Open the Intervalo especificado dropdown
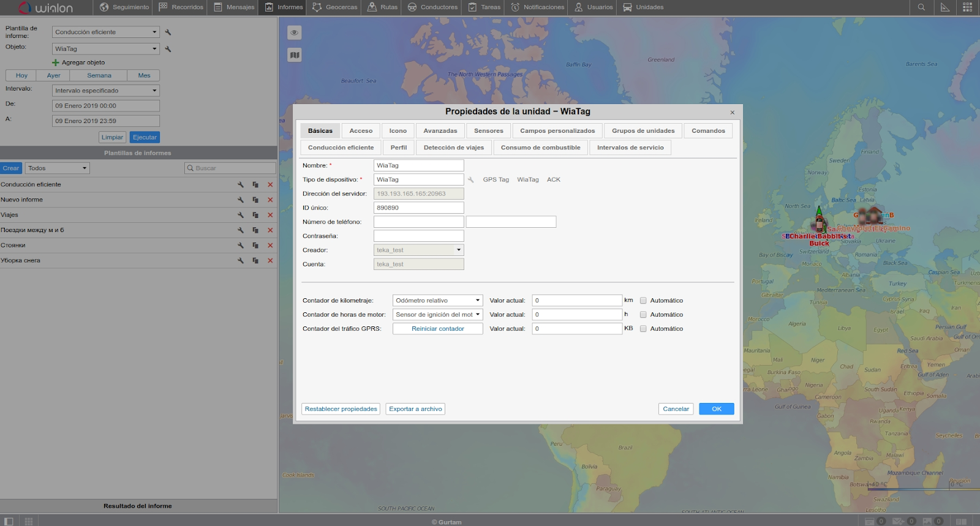 click(x=105, y=91)
